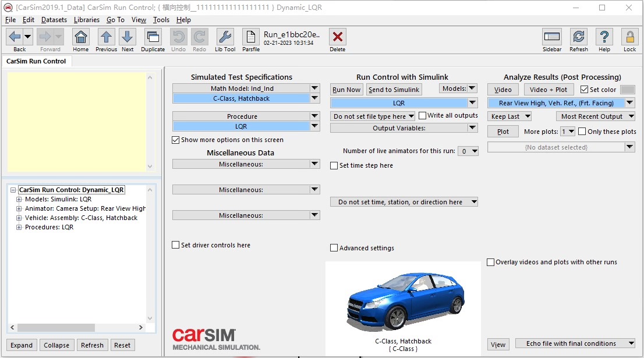This screenshot has height=358, width=644.
Task: Toggle Show more options on this screen
Action: [x=176, y=140]
